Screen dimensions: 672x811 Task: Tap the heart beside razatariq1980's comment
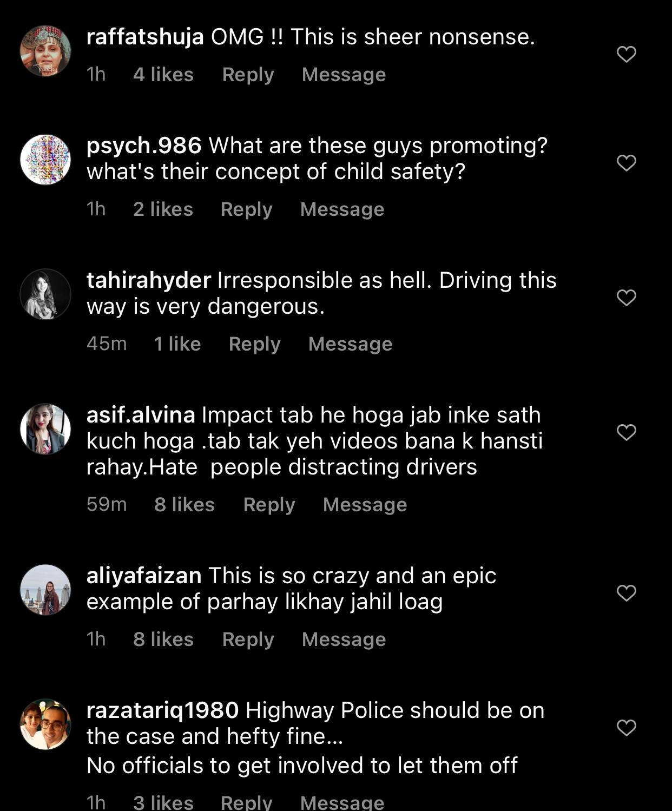626,728
